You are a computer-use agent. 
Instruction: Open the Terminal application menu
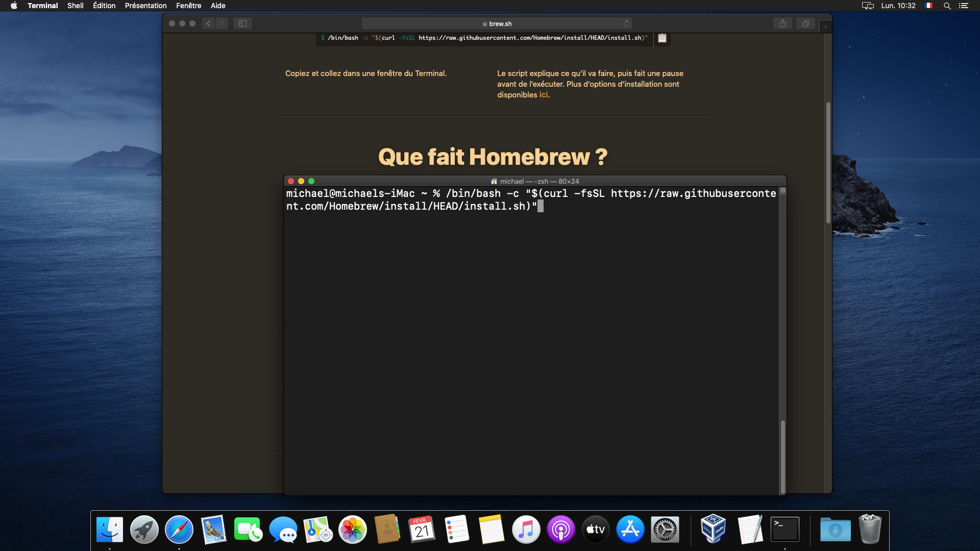(x=42, y=6)
